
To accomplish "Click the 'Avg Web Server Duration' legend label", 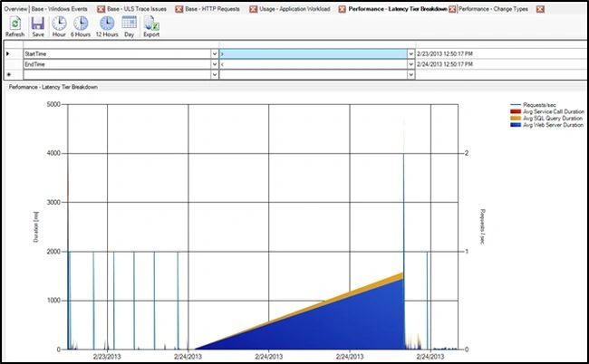I will point(554,125).
